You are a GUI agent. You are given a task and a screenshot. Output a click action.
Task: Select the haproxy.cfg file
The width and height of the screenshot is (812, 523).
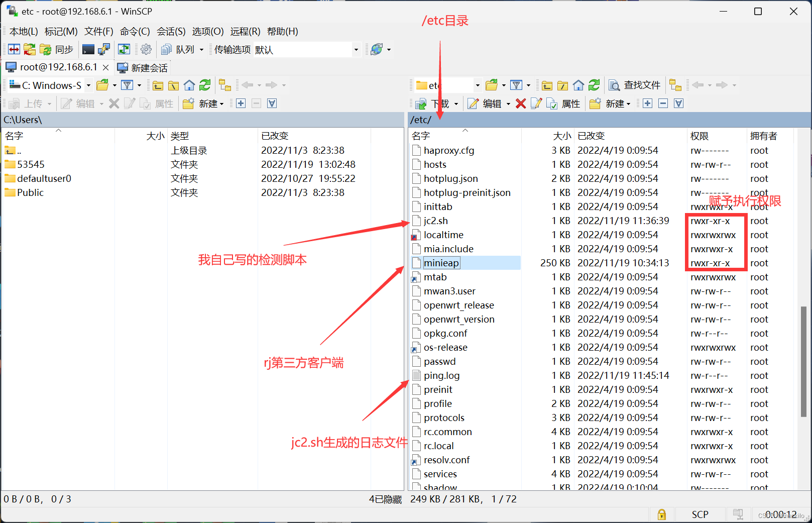click(449, 150)
